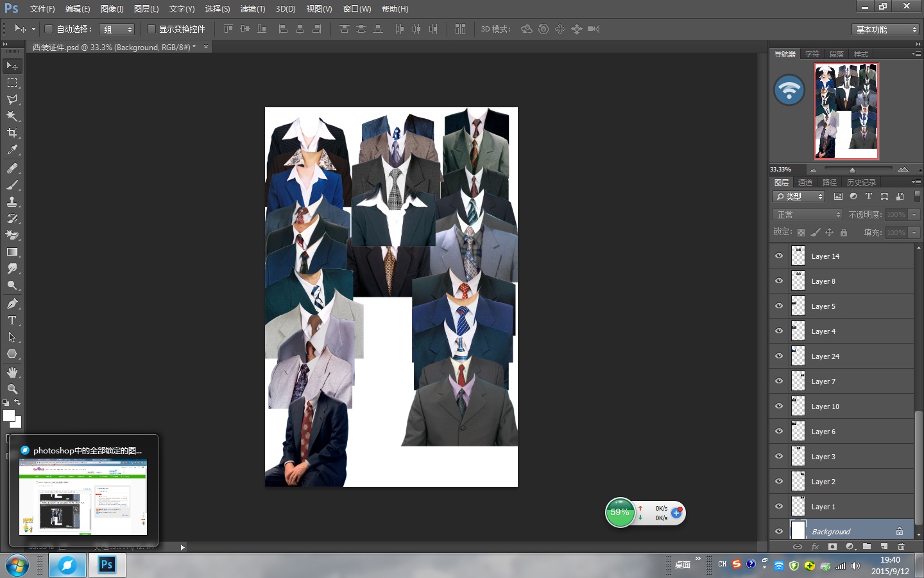Enable the 自动选择 checkbox

pos(48,29)
